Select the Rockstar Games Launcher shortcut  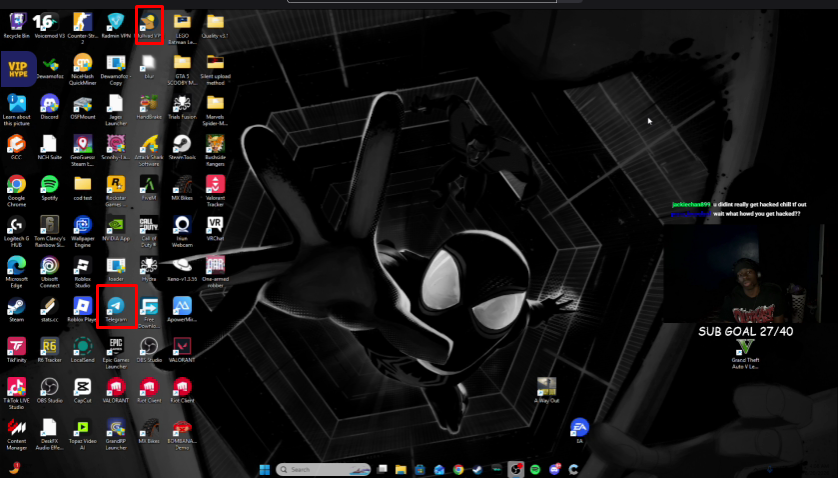coord(115,191)
